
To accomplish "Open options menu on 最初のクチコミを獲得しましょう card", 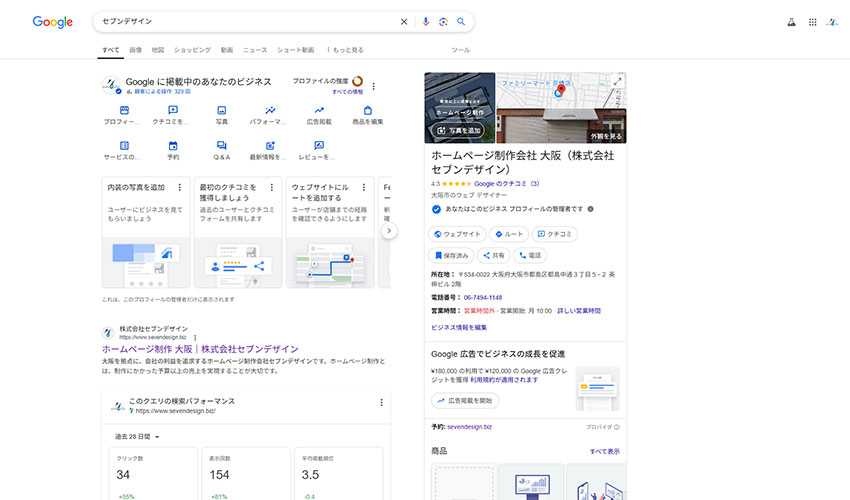I will 272,187.
